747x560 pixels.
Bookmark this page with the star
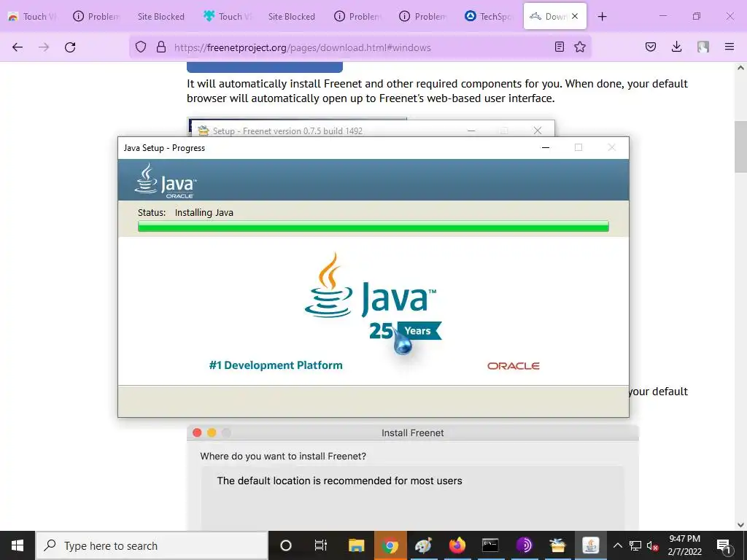point(580,47)
